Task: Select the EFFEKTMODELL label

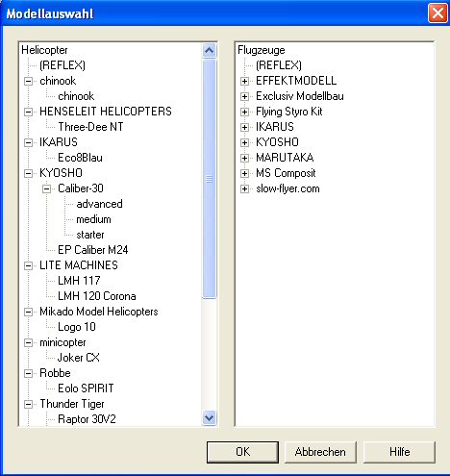Action: point(296,81)
